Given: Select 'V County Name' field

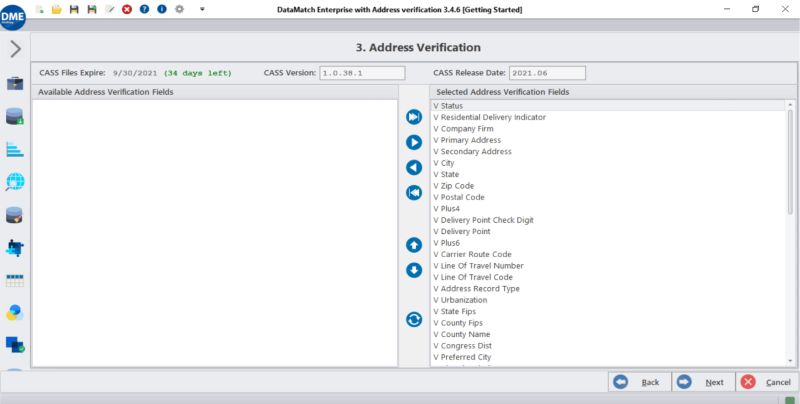Looking at the screenshot, I should tap(608, 334).
